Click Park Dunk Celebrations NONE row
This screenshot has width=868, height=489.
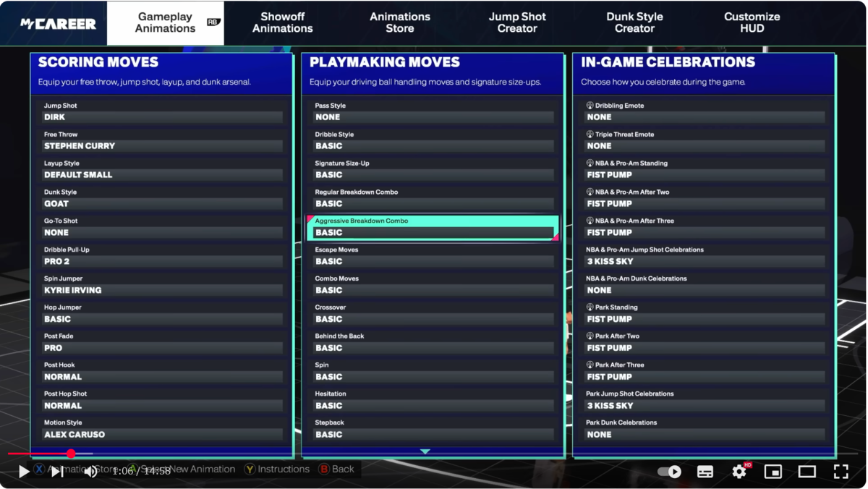coord(705,429)
